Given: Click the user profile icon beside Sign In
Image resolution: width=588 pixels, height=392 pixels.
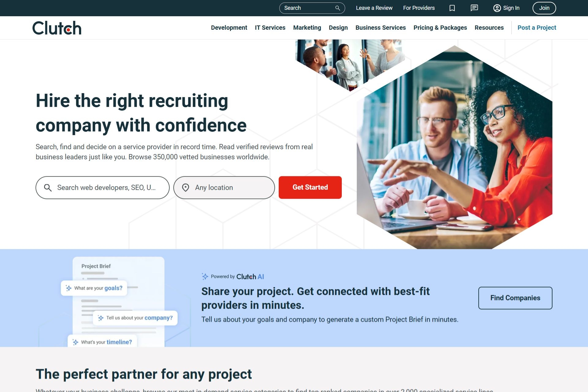Looking at the screenshot, I should pyautogui.click(x=497, y=8).
